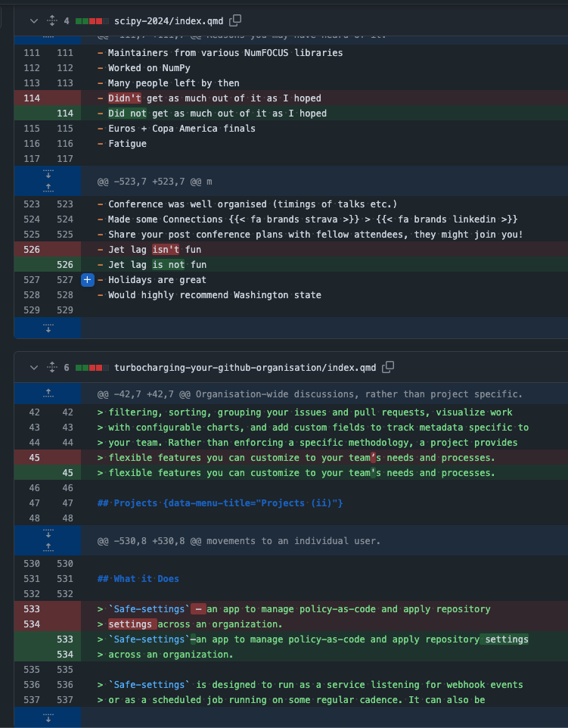Select deleted line number 533
Image resolution: width=568 pixels, height=728 pixels.
point(32,609)
